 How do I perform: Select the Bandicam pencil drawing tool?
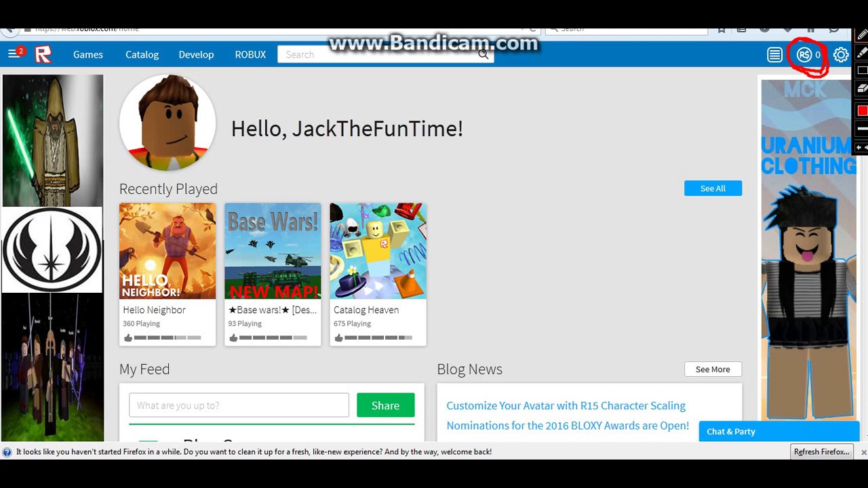click(862, 35)
